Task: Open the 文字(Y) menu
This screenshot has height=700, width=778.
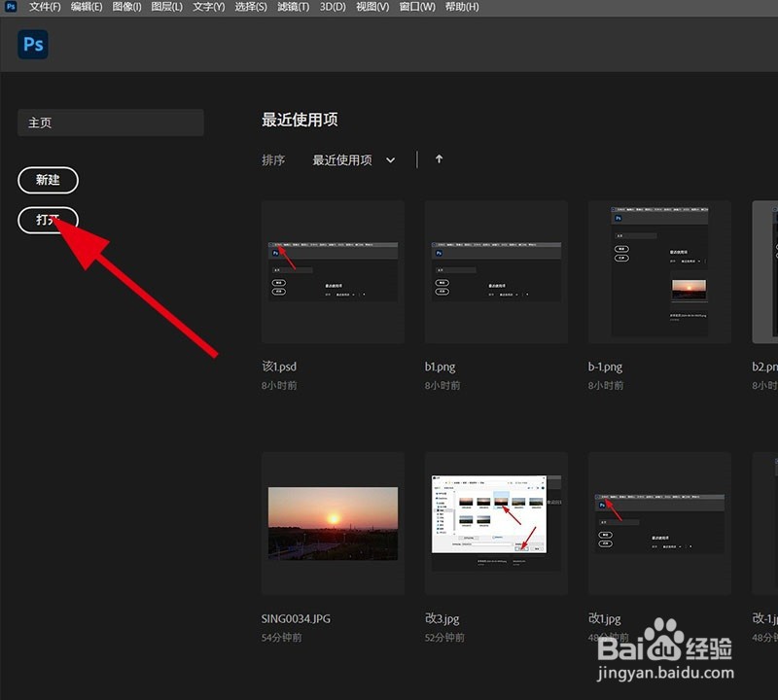Action: point(208,7)
